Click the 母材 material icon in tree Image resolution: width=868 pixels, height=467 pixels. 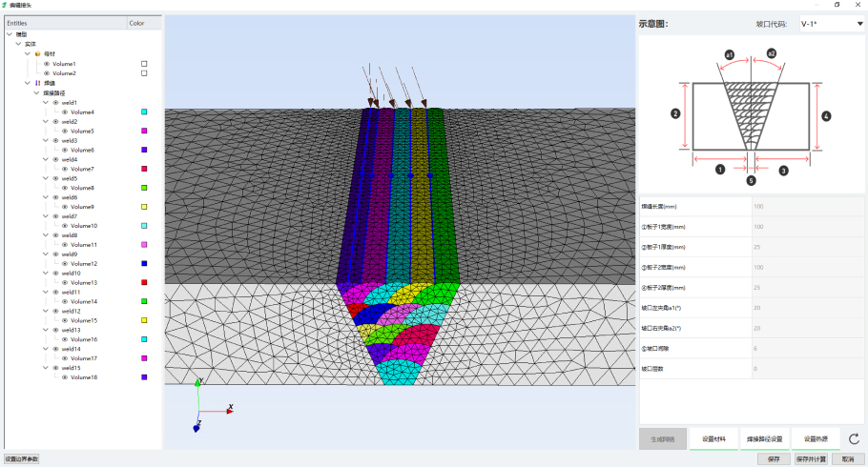[x=37, y=54]
